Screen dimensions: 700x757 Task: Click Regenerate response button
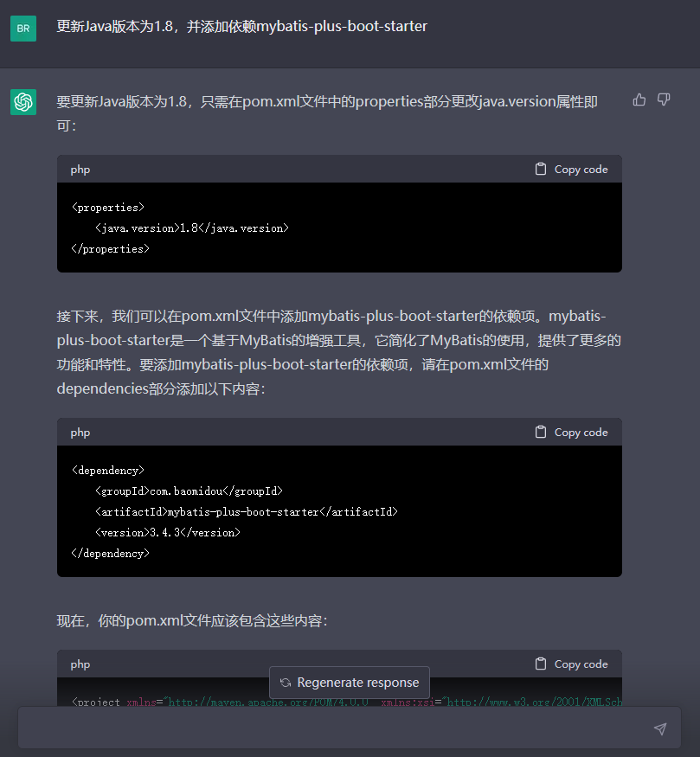point(350,683)
